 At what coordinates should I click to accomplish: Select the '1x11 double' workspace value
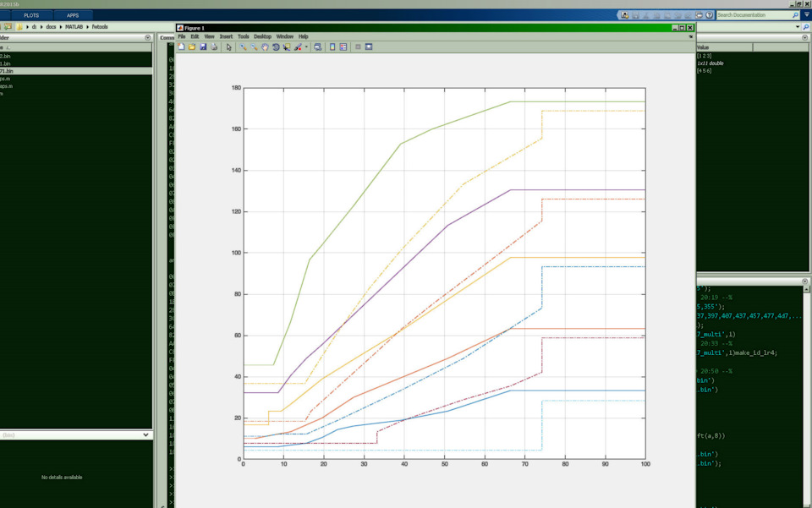710,63
